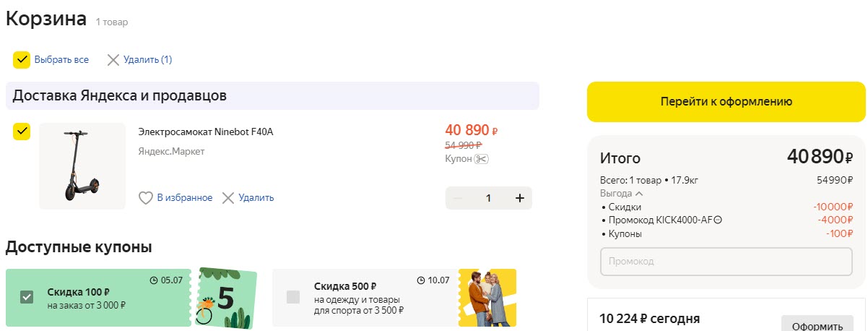Increase quantity with the plus icon
The height and width of the screenshot is (331, 868).
(519, 198)
